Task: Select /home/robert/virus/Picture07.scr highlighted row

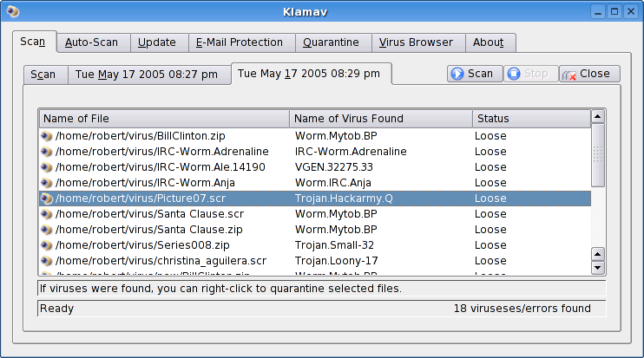Action: coord(315,199)
